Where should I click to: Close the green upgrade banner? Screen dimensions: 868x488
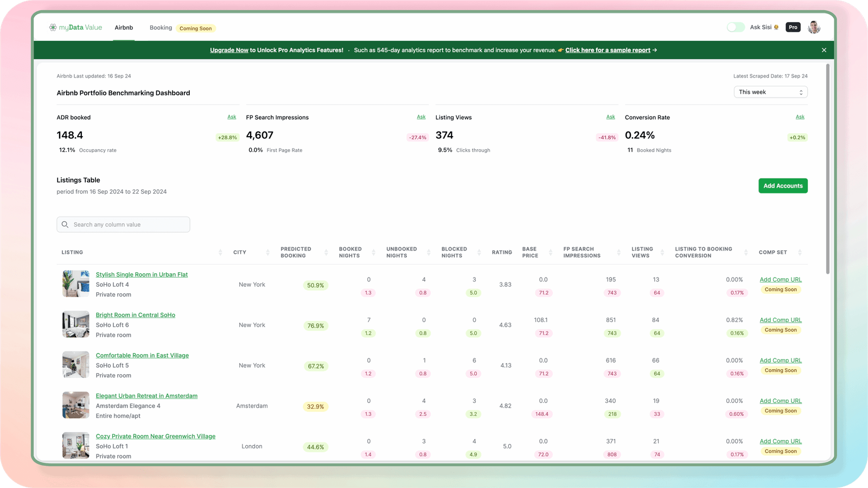824,50
